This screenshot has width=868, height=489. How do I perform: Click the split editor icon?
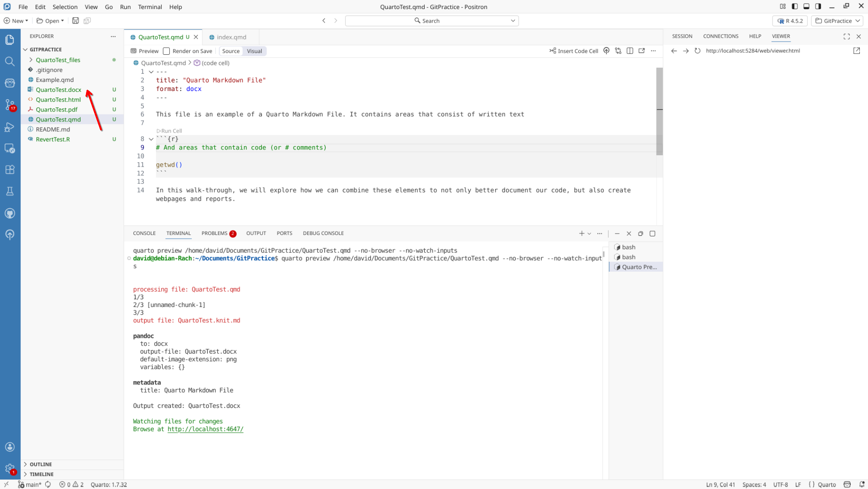point(630,51)
